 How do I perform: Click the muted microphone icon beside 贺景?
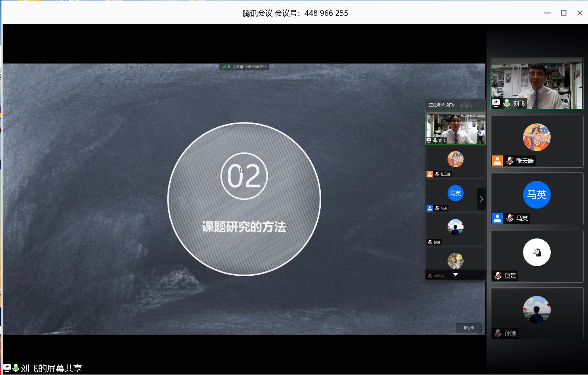(x=498, y=276)
